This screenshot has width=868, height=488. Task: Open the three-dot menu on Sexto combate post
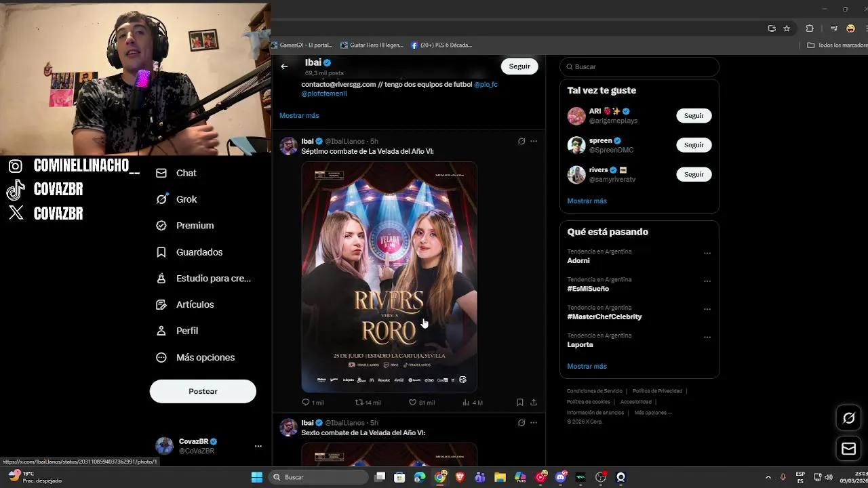(534, 422)
